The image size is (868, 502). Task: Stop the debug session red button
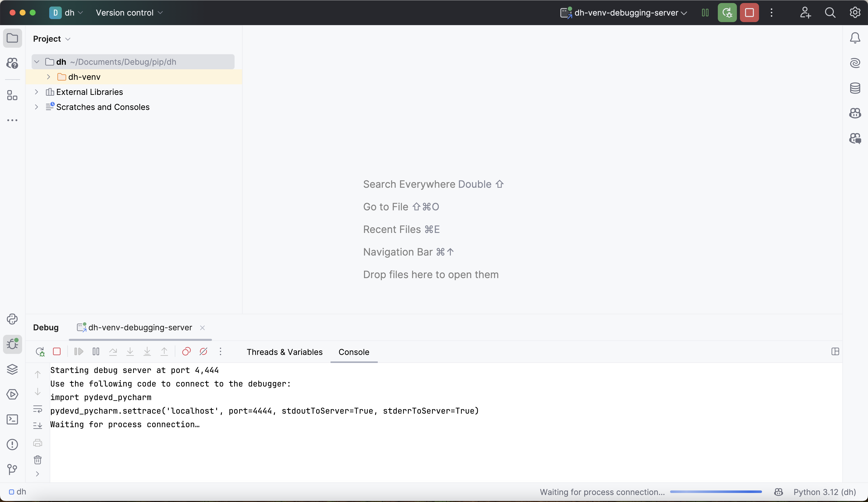pos(749,13)
